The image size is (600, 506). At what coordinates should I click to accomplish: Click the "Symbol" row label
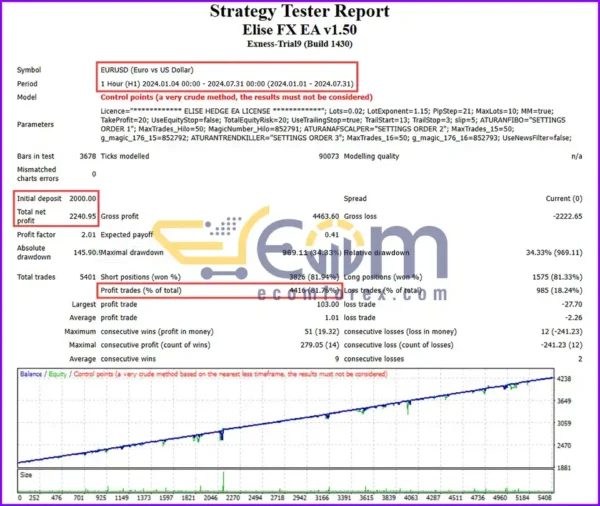tap(29, 70)
